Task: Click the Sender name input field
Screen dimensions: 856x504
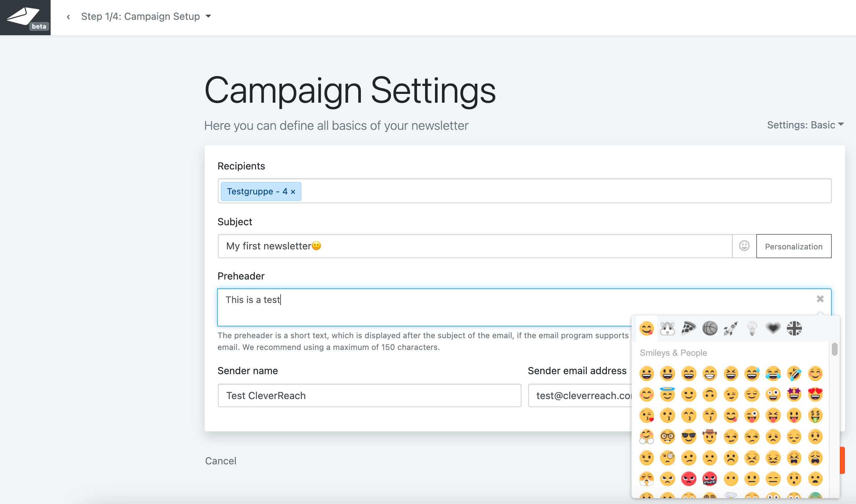Action: [369, 395]
